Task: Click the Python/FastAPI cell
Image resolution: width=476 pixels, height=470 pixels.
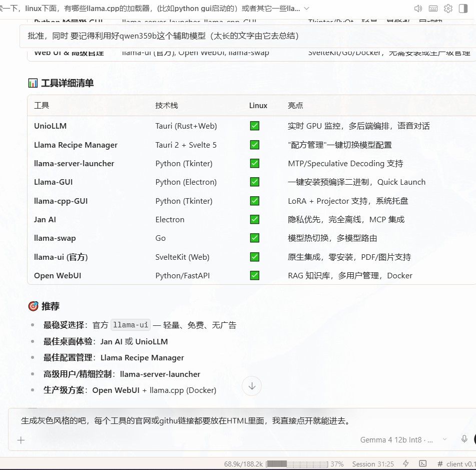Action: coord(183,275)
